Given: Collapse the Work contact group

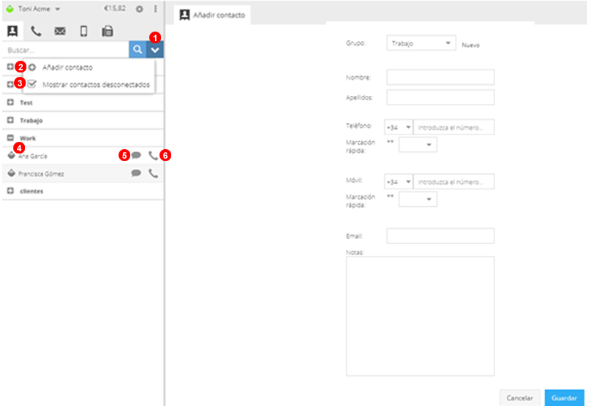Looking at the screenshot, I should click(x=10, y=138).
